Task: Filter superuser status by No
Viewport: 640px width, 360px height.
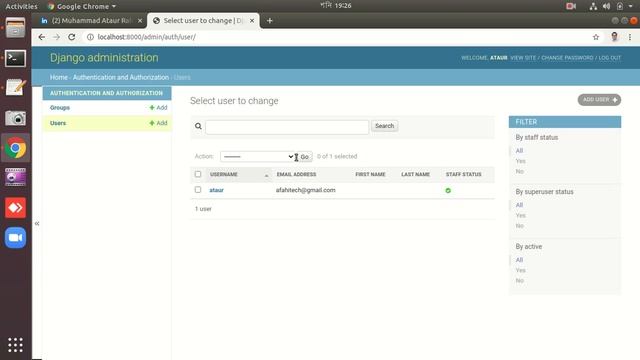Action: [x=520, y=226]
